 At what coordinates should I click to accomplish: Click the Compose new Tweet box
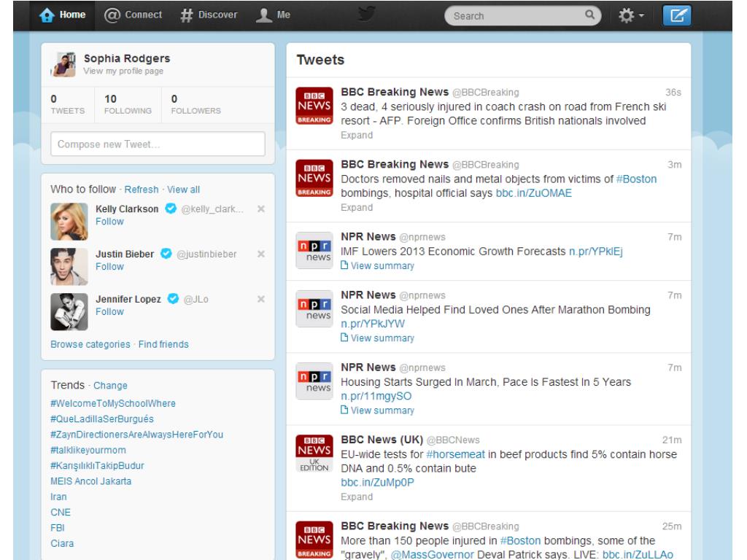158,144
